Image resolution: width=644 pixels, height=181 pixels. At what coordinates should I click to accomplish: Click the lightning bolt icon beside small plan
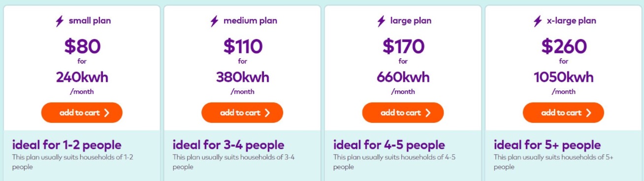pyautogui.click(x=60, y=21)
